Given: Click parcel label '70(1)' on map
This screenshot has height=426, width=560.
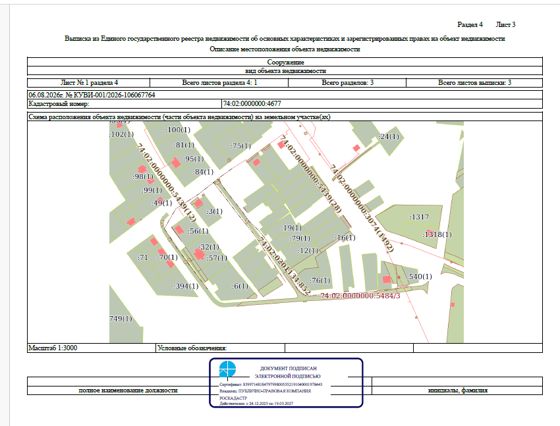Looking at the screenshot, I should (x=168, y=257).
